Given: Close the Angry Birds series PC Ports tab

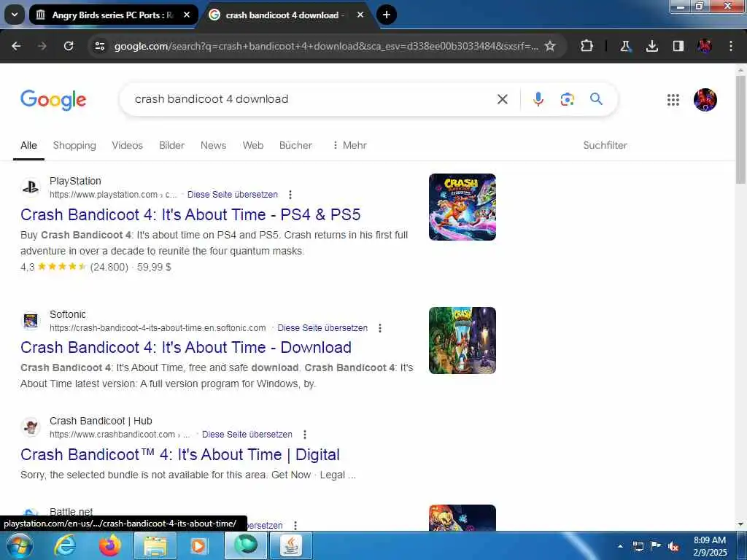Looking at the screenshot, I should coord(187,15).
